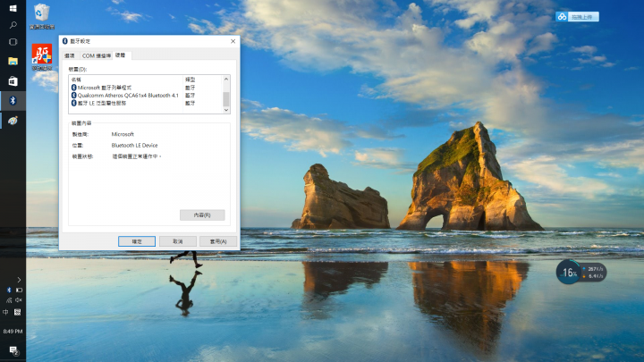Click the device list scrollbar thumb
The image size is (644, 362).
[x=226, y=99]
